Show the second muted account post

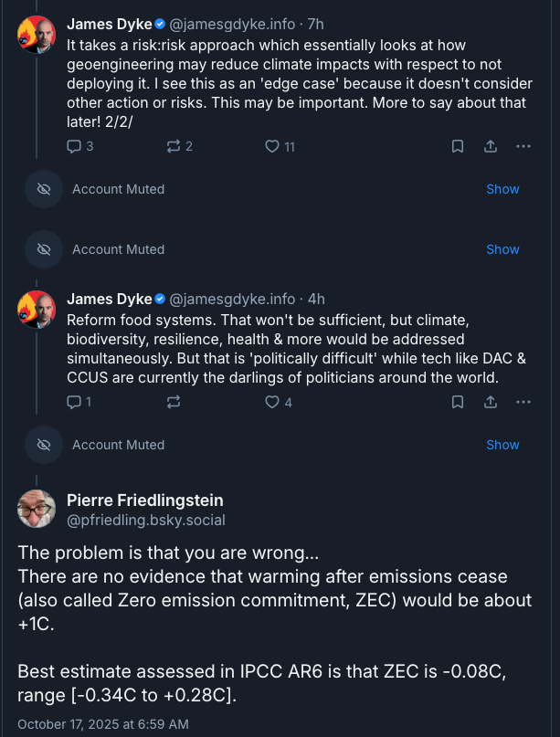coord(502,249)
